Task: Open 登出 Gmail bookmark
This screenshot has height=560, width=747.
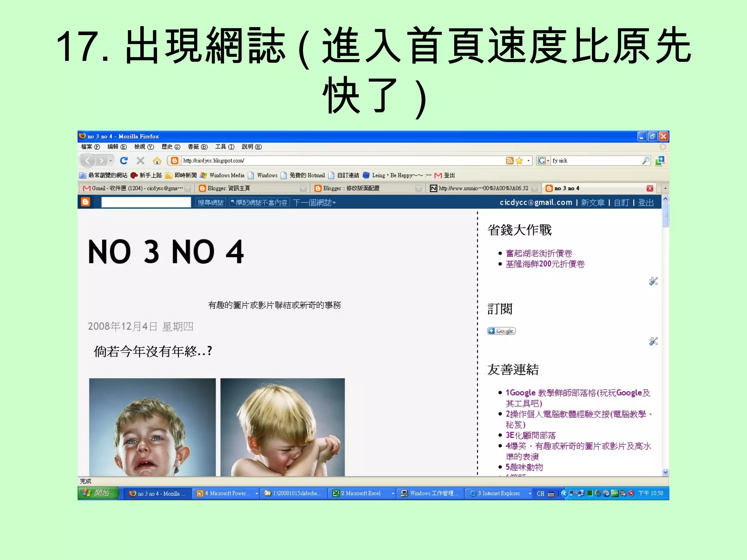Action: [x=445, y=175]
